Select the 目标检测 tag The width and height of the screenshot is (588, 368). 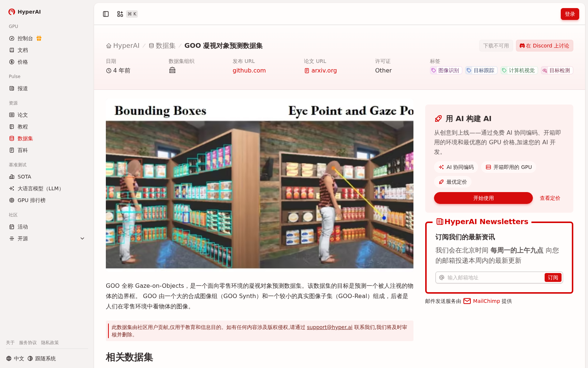556,70
